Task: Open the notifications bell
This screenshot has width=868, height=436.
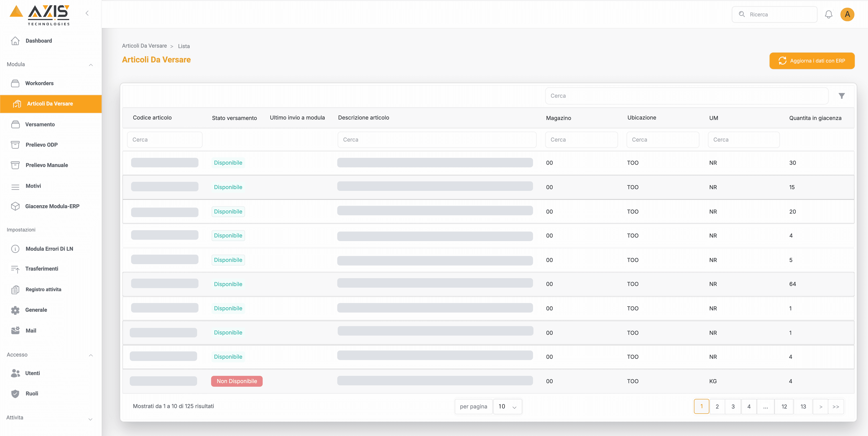Action: tap(829, 14)
